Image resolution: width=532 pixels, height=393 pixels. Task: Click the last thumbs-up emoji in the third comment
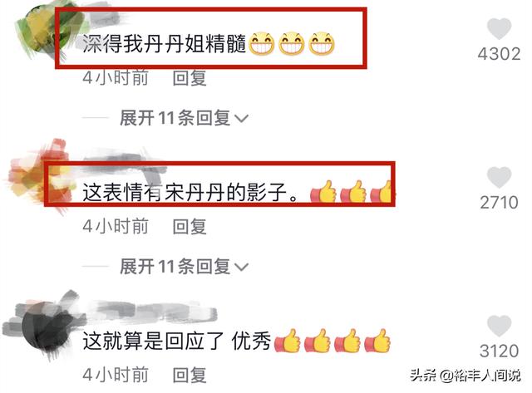(377, 341)
